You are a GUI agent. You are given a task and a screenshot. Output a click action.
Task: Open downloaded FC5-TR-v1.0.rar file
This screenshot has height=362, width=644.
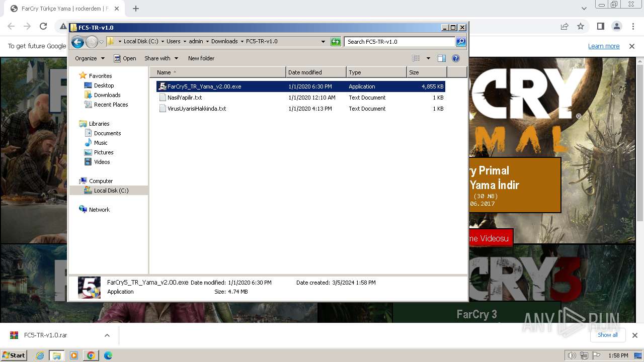coord(45,335)
